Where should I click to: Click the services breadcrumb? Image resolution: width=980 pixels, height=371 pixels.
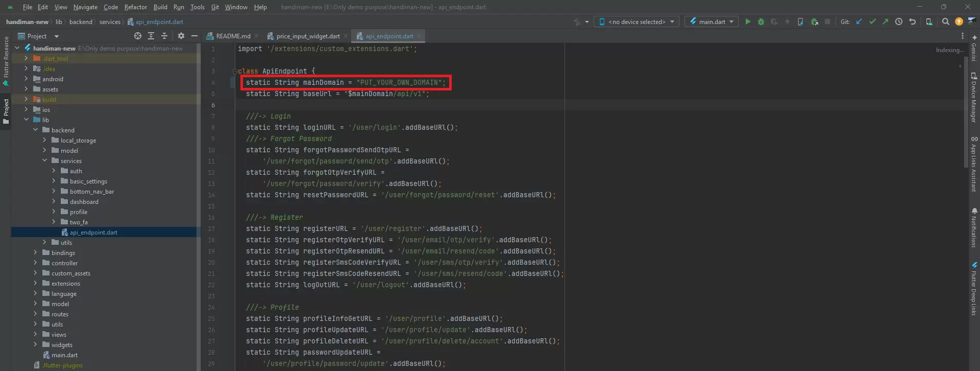[110, 21]
